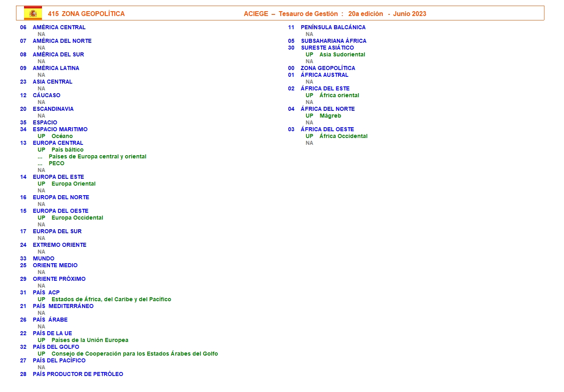Select the AMÉRICA CENTRAL term
This screenshot has height=392, width=564.
(59, 27)
